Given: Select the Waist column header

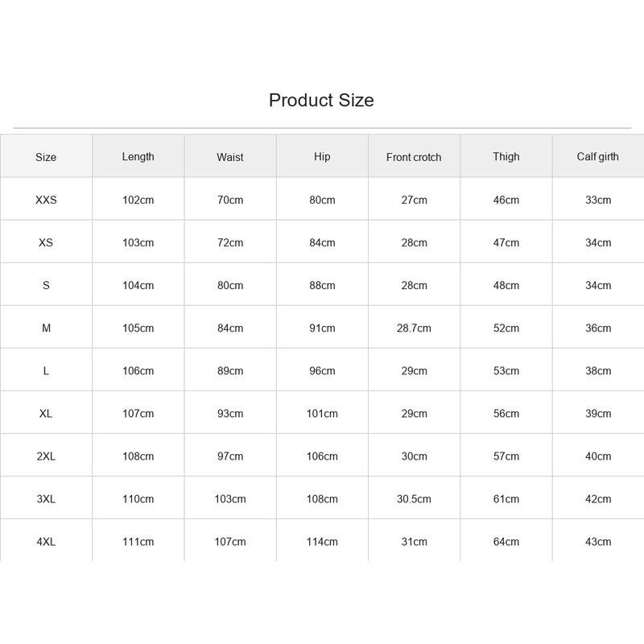Looking at the screenshot, I should tap(230, 157).
